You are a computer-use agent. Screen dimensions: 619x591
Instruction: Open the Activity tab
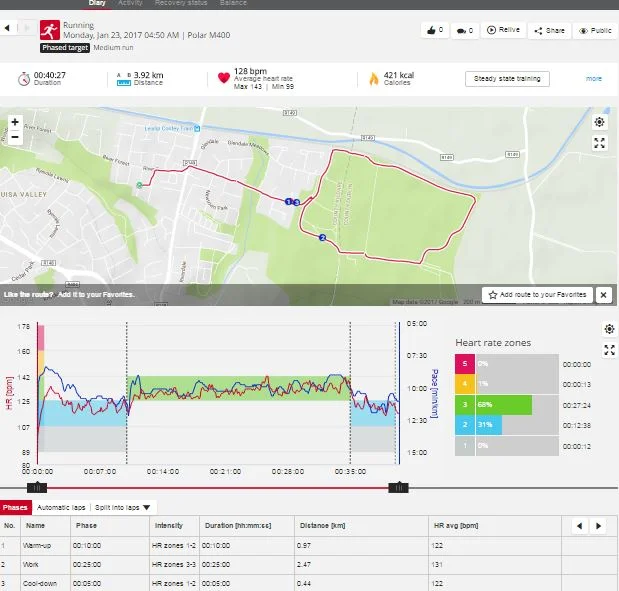tap(130, 4)
